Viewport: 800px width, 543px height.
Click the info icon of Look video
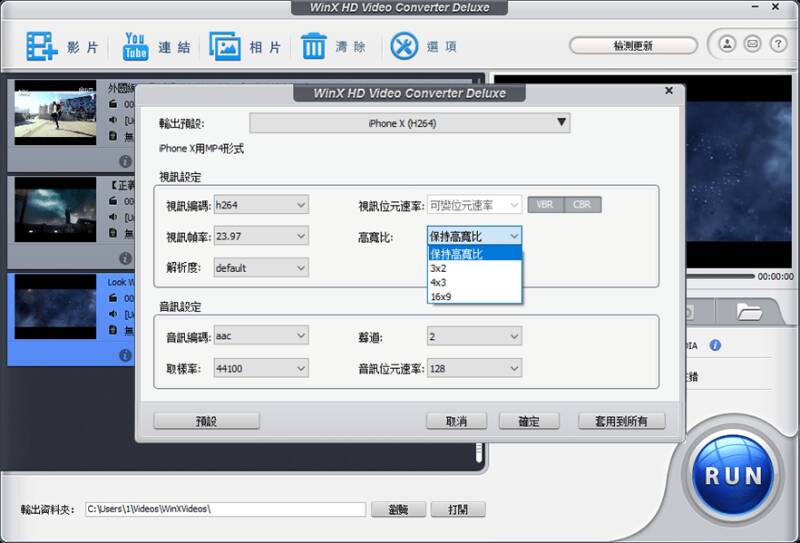click(x=126, y=355)
